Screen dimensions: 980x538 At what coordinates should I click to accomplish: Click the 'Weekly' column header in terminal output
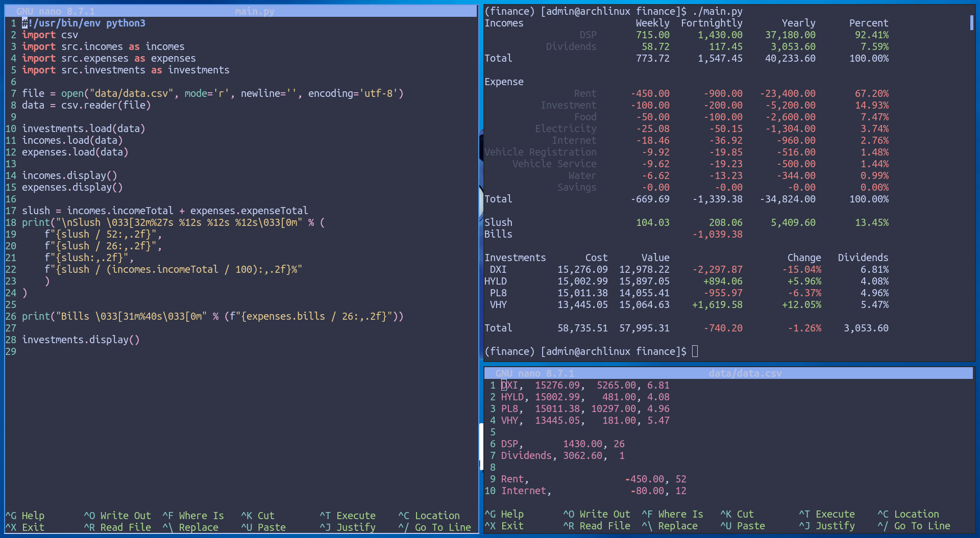click(x=652, y=23)
